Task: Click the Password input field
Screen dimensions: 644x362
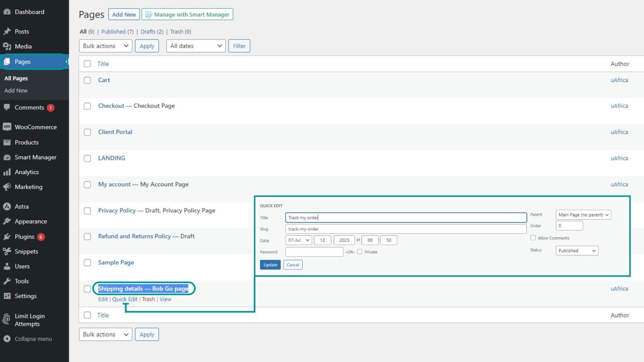Action: coord(314,252)
